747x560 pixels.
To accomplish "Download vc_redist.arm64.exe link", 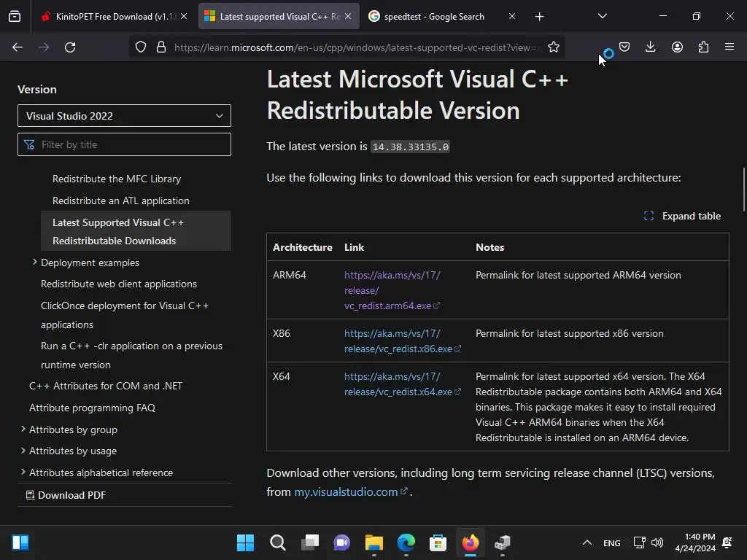I will [392, 290].
